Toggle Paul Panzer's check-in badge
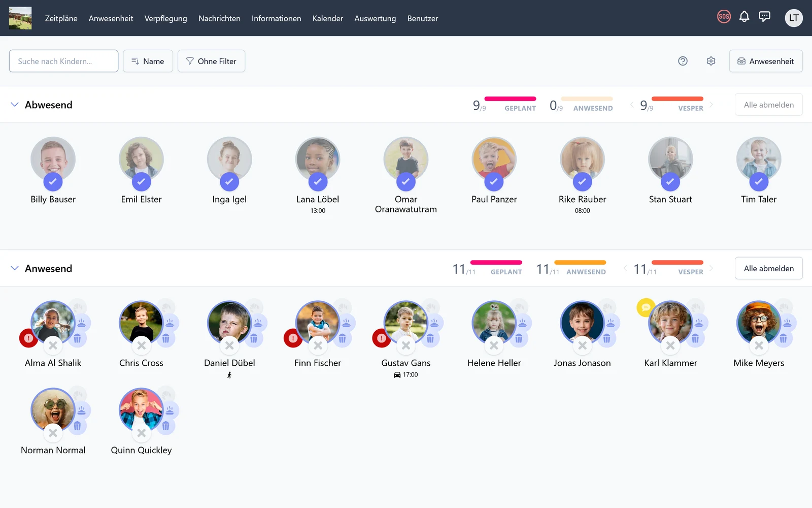This screenshot has height=508, width=812. [494, 181]
